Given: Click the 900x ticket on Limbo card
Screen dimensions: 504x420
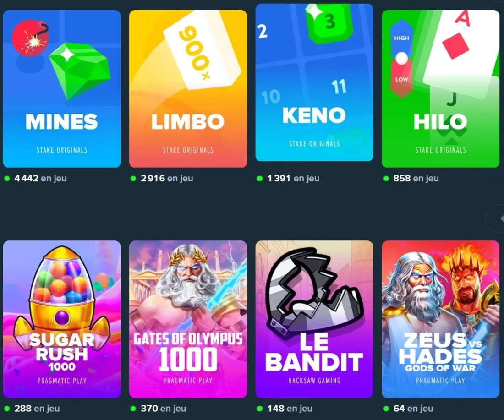Looking at the screenshot, I should coord(203,50).
